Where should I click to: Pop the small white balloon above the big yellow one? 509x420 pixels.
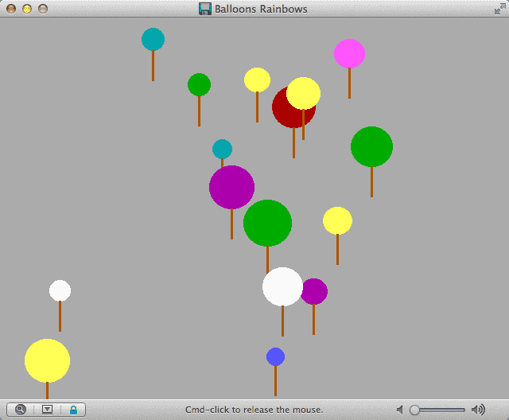[x=60, y=290]
